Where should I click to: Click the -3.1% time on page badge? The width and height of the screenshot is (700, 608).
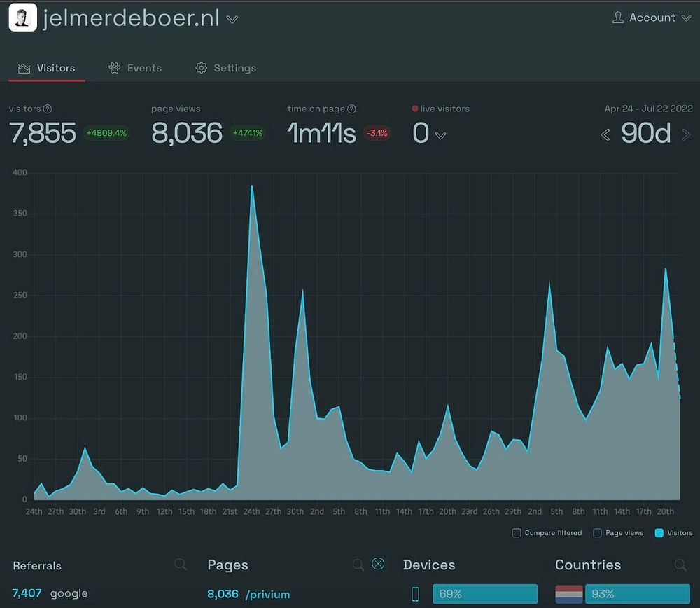(x=377, y=133)
